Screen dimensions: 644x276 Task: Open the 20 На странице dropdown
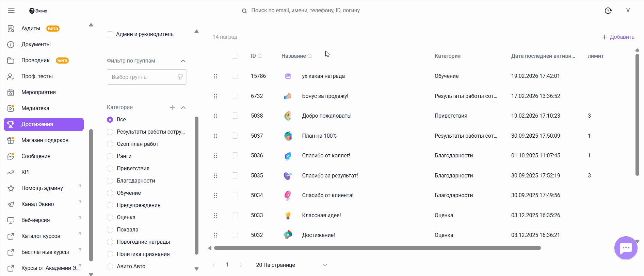(291, 265)
